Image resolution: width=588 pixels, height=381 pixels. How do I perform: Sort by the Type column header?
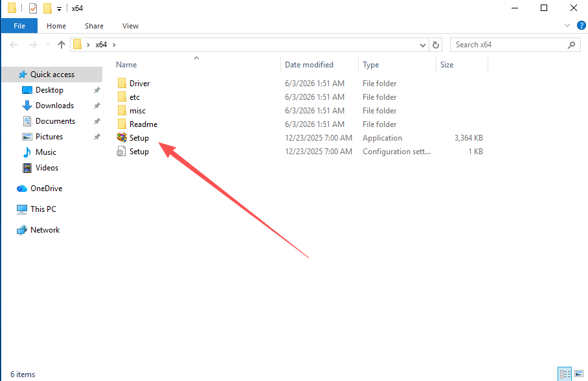point(370,65)
